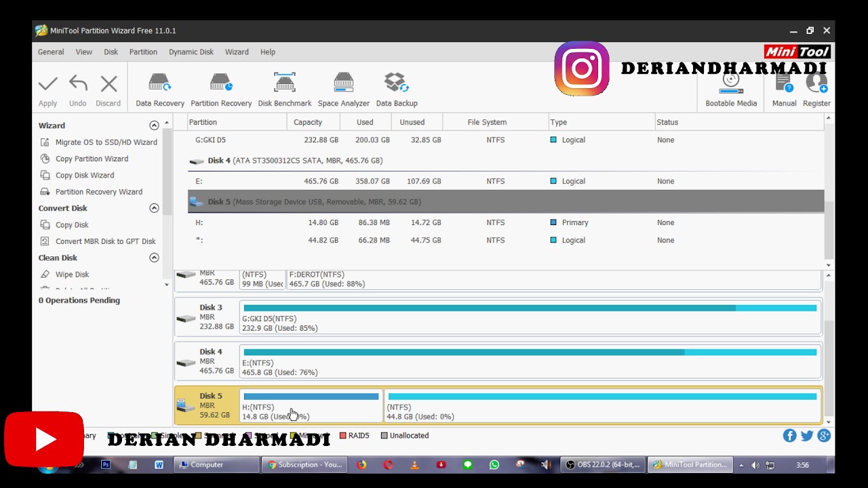Click the Discard X icon

108,84
